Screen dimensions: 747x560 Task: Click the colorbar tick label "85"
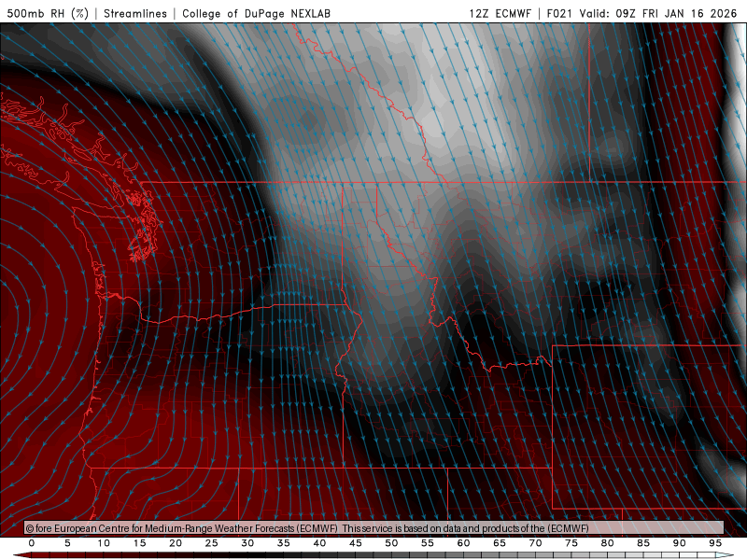643,543
